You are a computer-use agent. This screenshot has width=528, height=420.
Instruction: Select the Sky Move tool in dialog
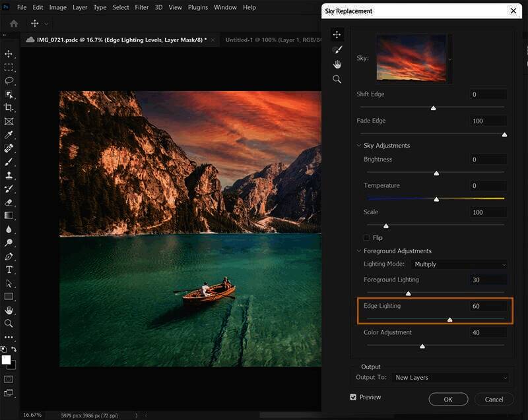337,34
